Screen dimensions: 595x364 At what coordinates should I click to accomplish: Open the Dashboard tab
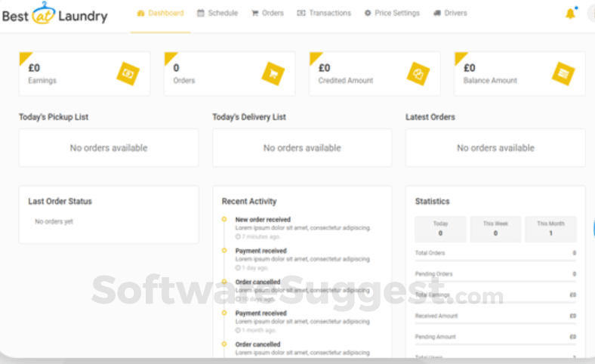pos(160,14)
